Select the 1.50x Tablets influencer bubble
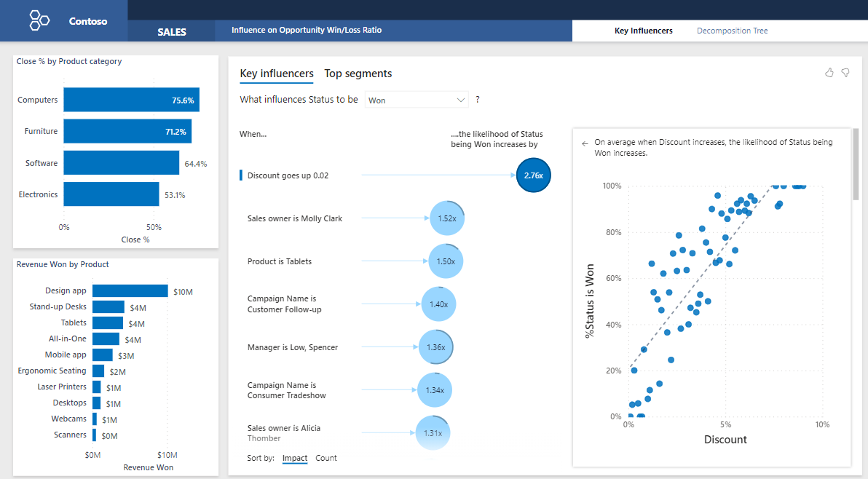 (x=446, y=261)
